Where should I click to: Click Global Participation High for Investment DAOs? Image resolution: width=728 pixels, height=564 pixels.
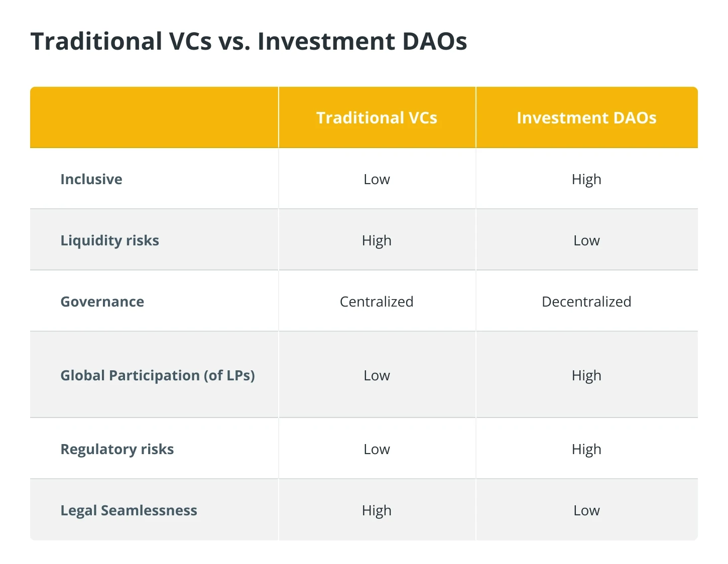(x=586, y=376)
